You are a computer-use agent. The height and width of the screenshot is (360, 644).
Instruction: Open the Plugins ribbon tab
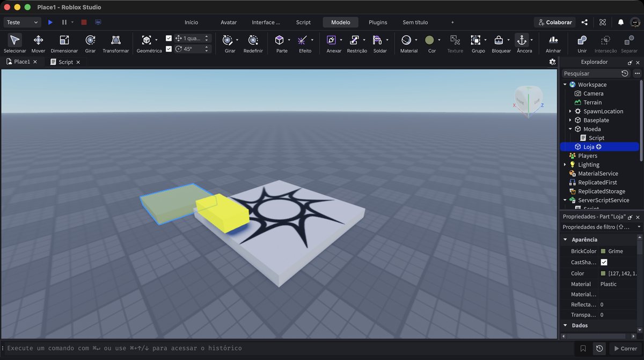(x=378, y=22)
